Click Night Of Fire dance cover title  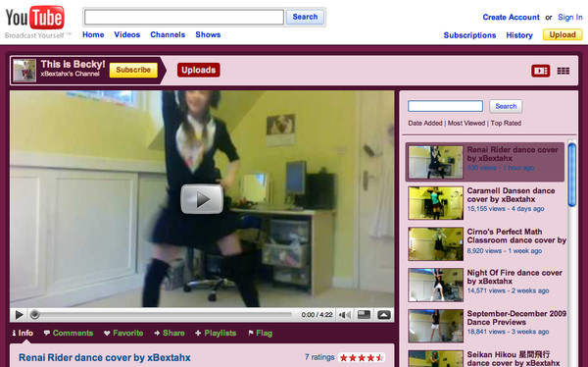[514, 277]
